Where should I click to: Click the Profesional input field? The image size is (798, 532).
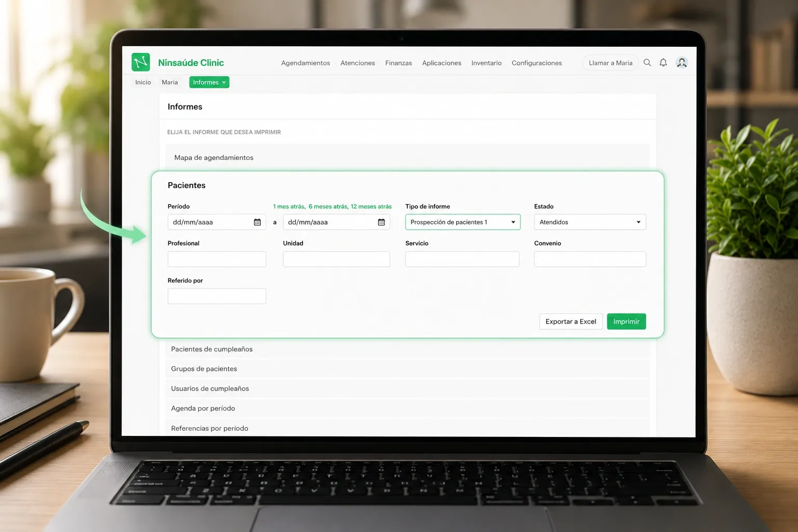pyautogui.click(x=217, y=259)
